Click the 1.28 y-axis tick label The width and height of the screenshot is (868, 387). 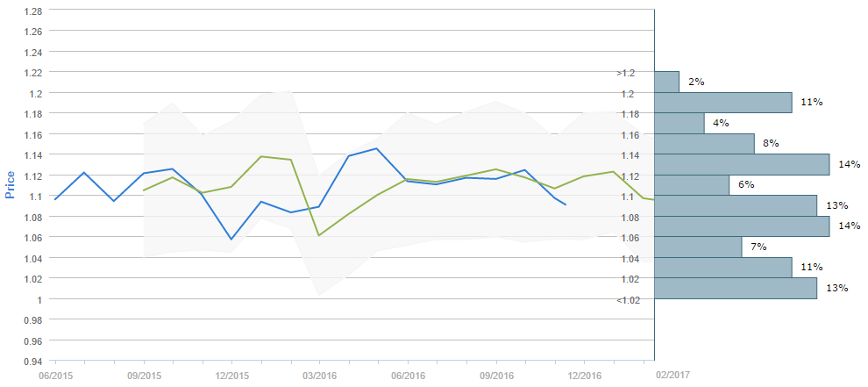[x=32, y=11]
